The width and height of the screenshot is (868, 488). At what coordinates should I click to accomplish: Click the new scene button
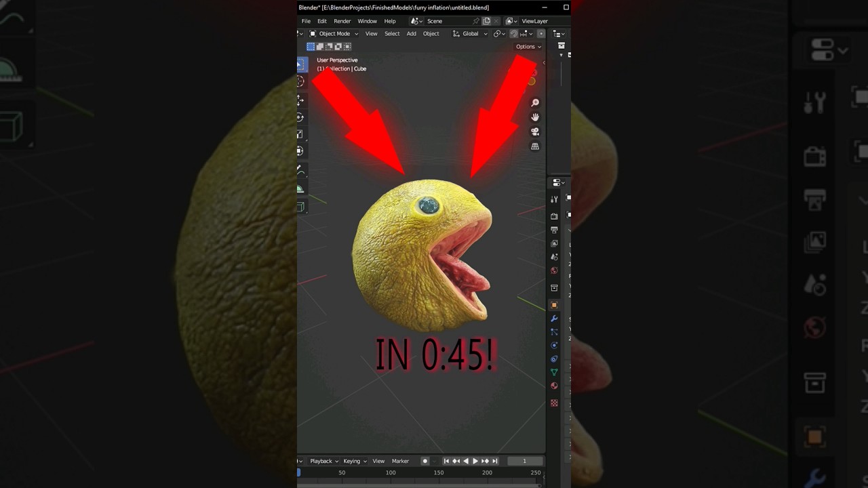486,21
